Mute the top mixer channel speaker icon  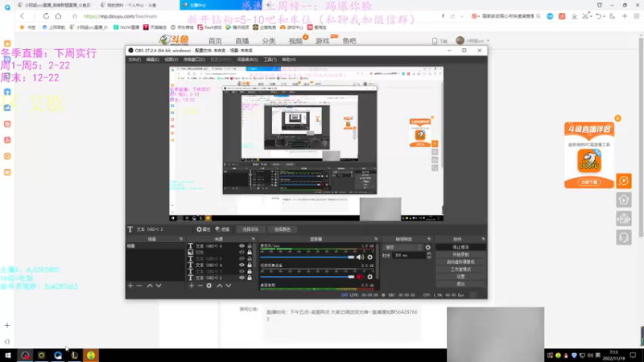pos(360,257)
